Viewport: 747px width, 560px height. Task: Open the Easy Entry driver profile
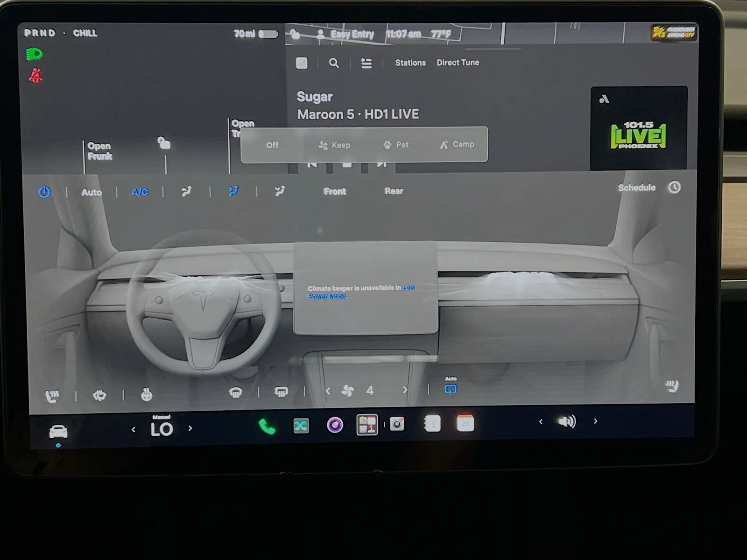(x=345, y=34)
